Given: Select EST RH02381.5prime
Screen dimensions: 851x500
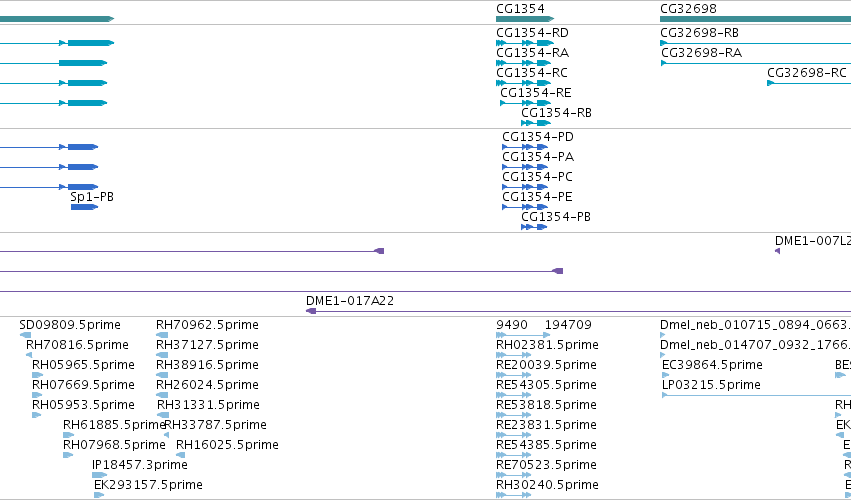Looking at the screenshot, I should click(513, 355).
